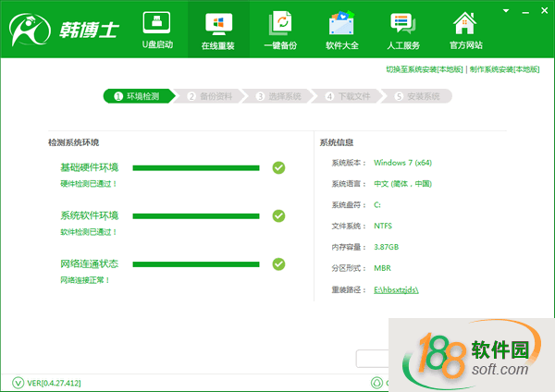Open the E:\hbsxtzjds\ reinstall path link

(397, 289)
